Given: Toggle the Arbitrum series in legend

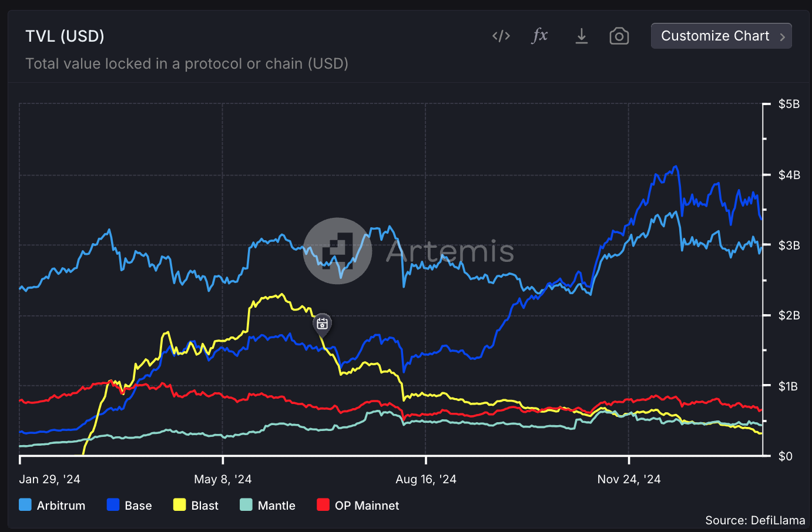Looking at the screenshot, I should point(52,505).
